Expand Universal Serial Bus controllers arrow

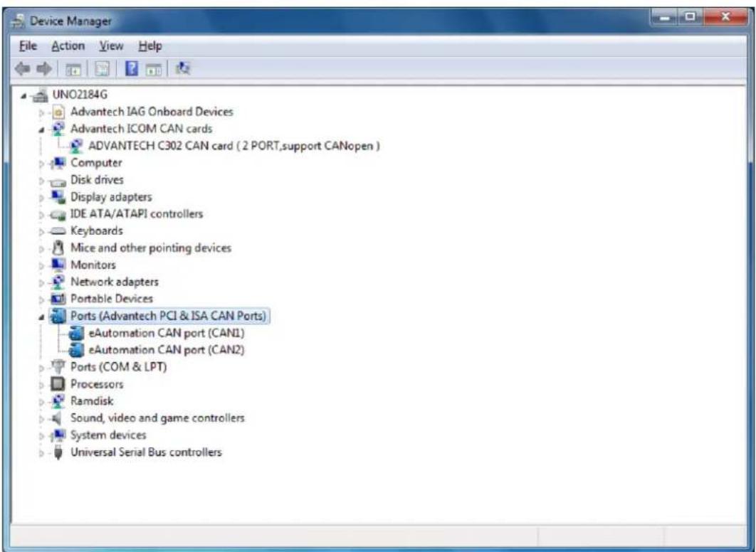coord(41,453)
